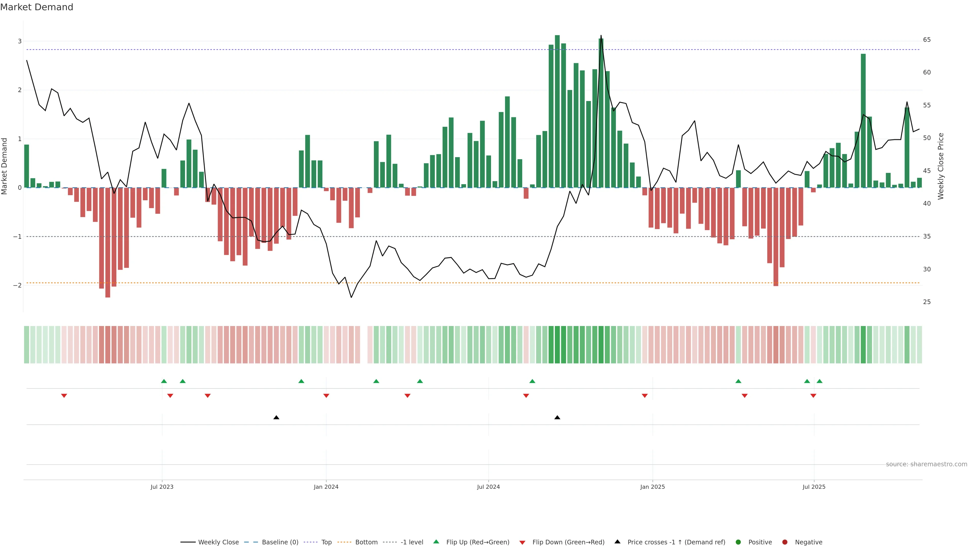Click first black triangle marker before Jan 2024

click(277, 418)
